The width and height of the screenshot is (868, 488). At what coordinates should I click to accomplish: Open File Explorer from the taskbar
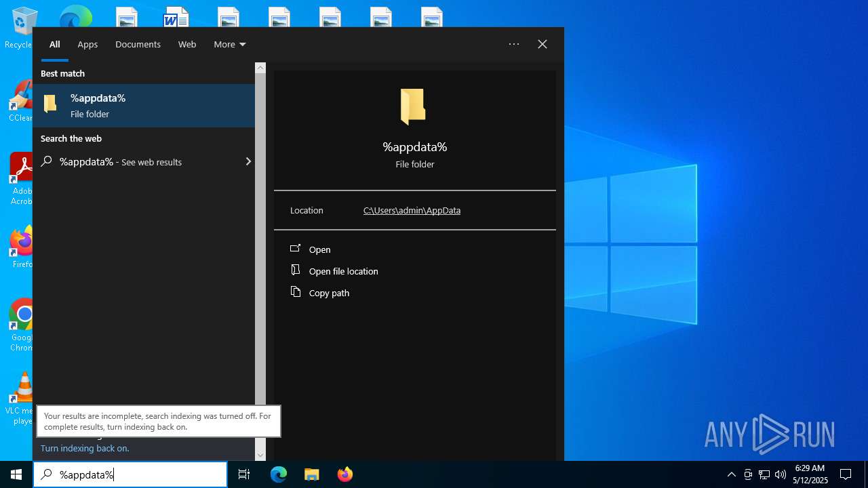311,474
